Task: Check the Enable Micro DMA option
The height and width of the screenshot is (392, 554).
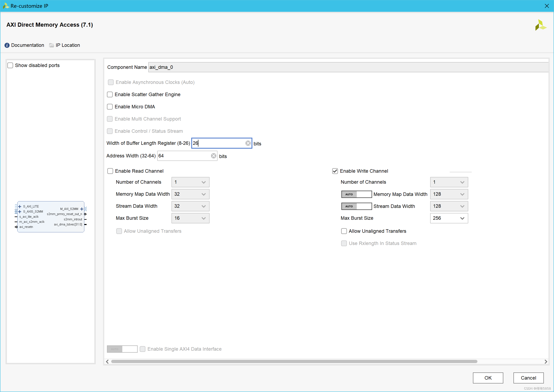Action: pyautogui.click(x=110, y=107)
